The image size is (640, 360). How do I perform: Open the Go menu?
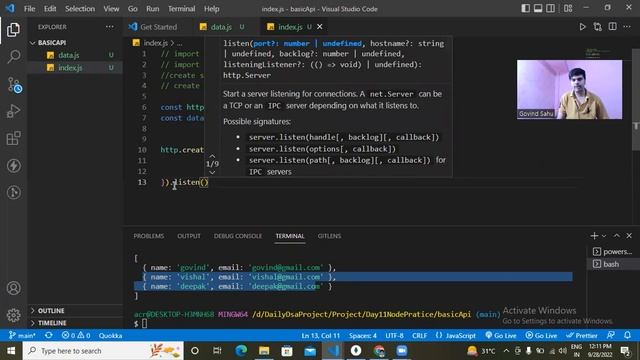[133, 9]
